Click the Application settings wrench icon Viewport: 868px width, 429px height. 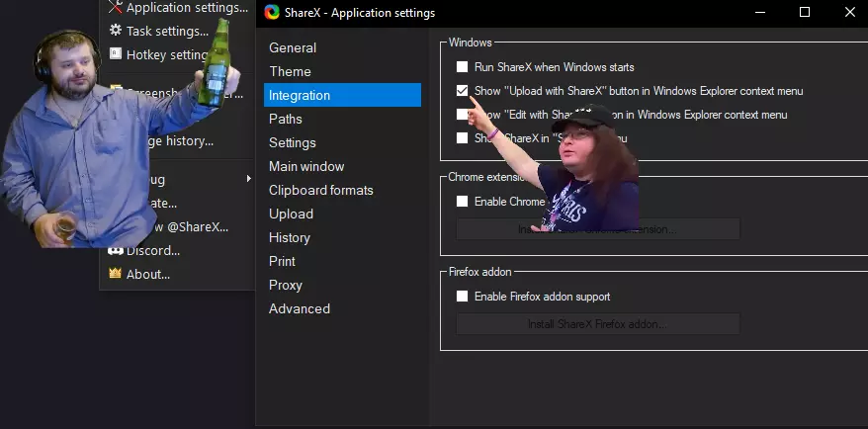tap(115, 7)
